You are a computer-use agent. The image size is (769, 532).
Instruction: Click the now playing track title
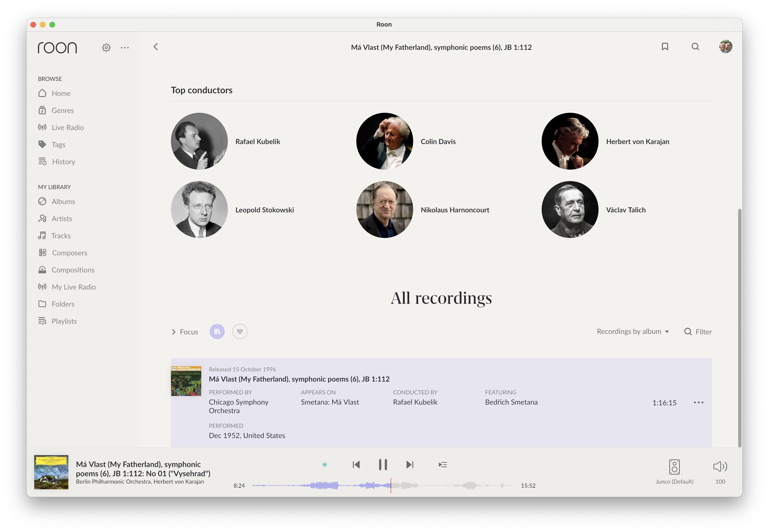pos(143,469)
